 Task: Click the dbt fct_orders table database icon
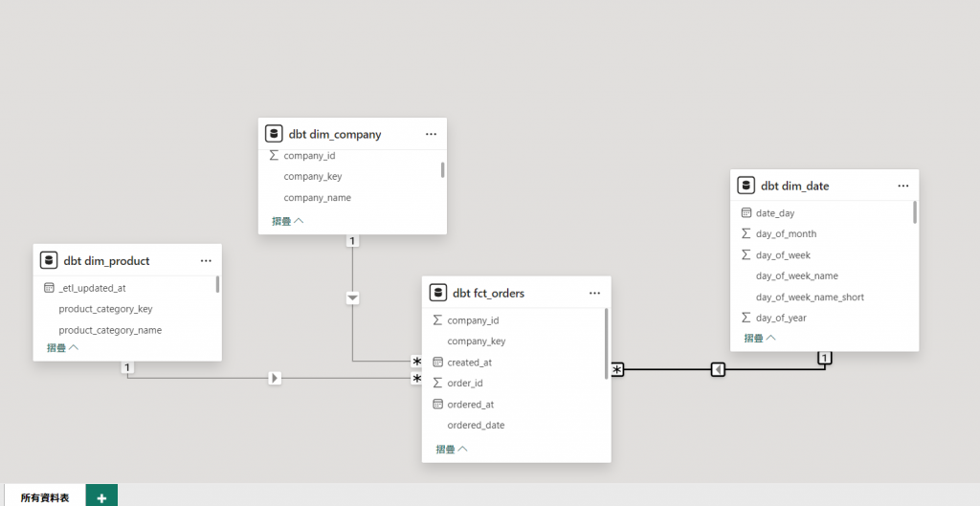[438, 293]
